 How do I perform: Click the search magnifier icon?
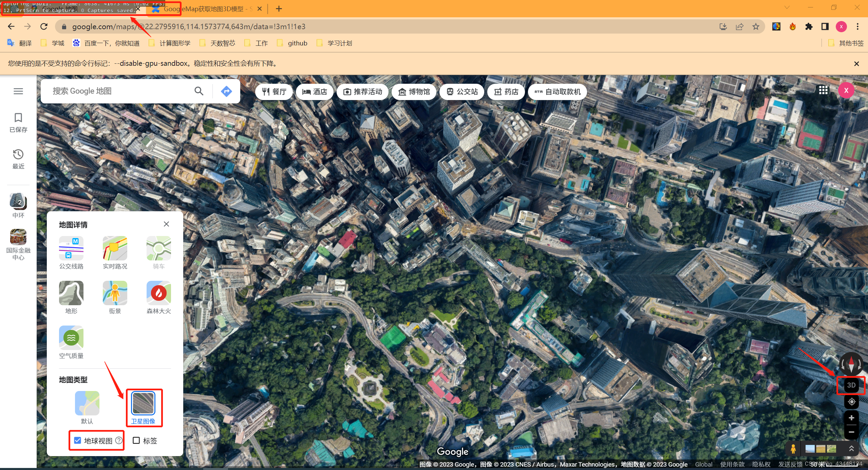pyautogui.click(x=199, y=91)
